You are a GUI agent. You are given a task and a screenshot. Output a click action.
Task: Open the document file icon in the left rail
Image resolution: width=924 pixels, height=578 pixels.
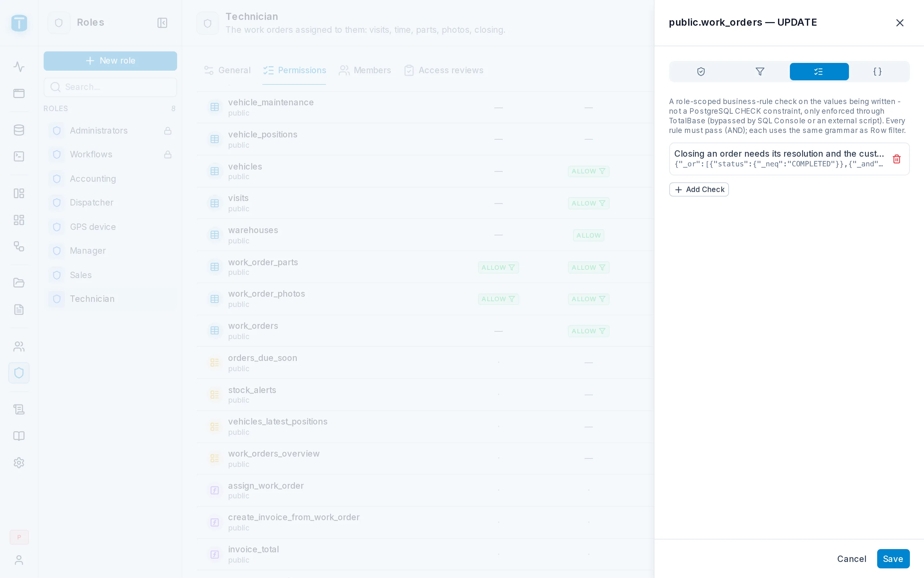coord(19,309)
